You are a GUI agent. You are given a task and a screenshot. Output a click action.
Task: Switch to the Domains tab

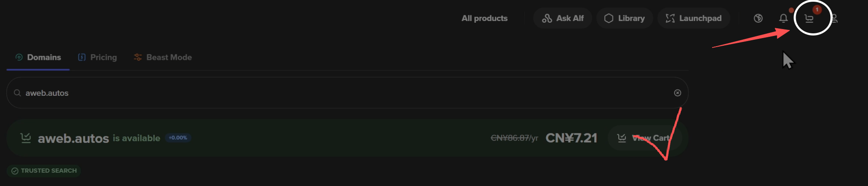click(x=38, y=57)
